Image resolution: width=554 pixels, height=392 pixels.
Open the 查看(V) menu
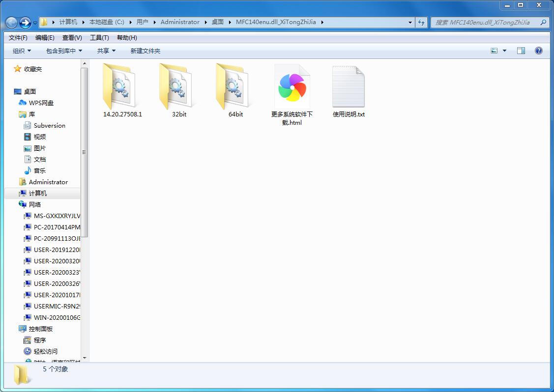point(72,37)
